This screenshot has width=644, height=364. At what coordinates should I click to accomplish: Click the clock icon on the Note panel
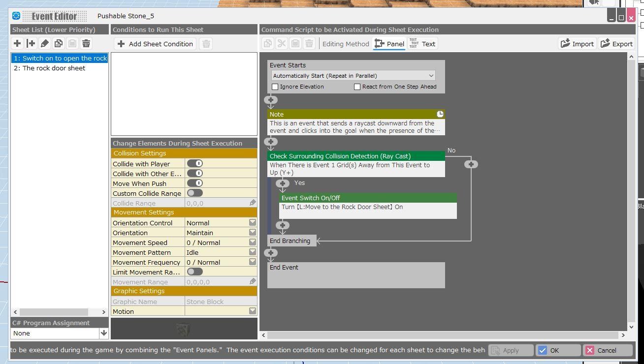pos(440,114)
